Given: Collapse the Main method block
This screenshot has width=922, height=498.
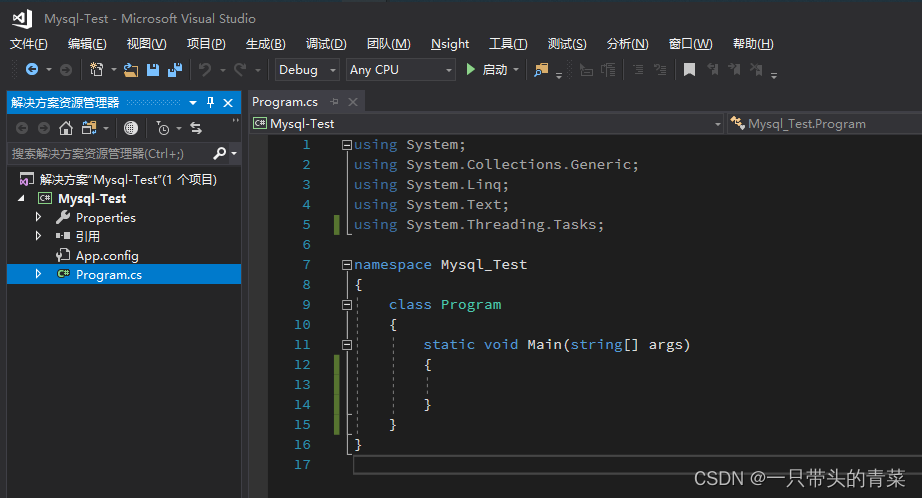Looking at the screenshot, I should 347,345.
